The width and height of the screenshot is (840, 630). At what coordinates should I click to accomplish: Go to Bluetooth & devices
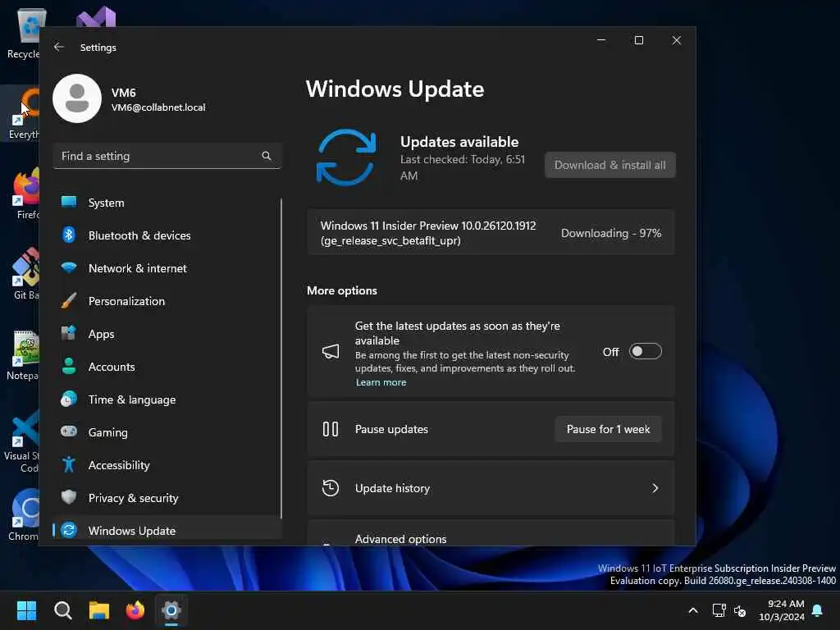pyautogui.click(x=167, y=235)
